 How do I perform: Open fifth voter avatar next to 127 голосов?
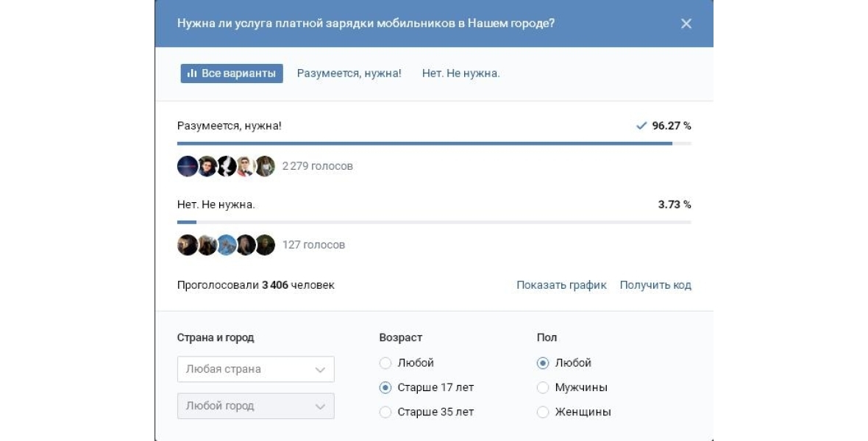point(265,245)
